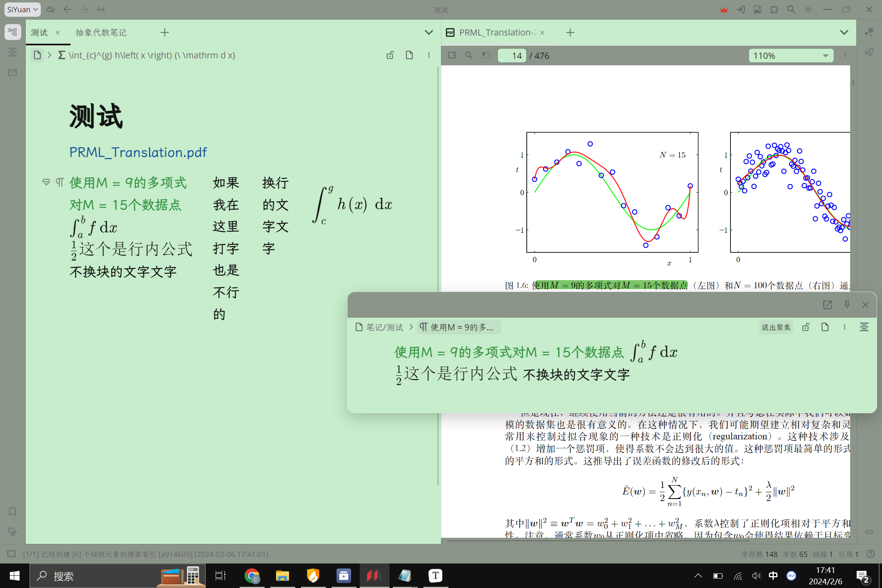This screenshot has width=882, height=588.
Task: Open the outline panel icon
Action: click(13, 52)
